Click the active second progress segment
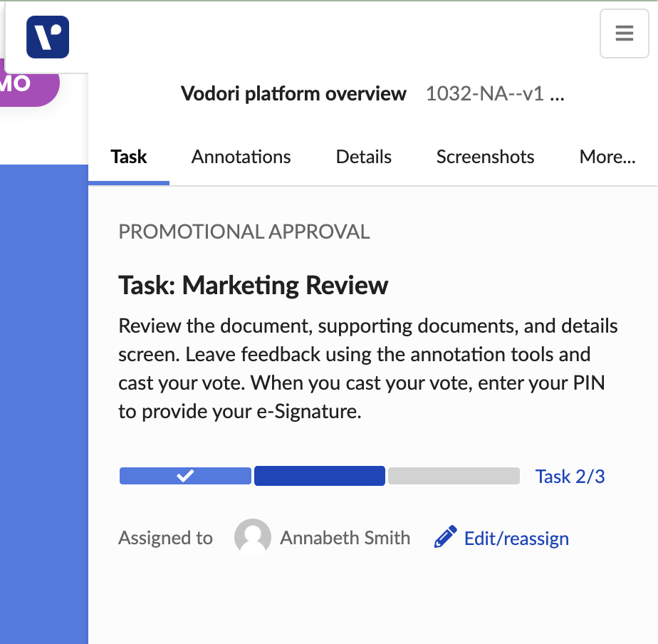Image resolution: width=658 pixels, height=644 pixels. [319, 476]
